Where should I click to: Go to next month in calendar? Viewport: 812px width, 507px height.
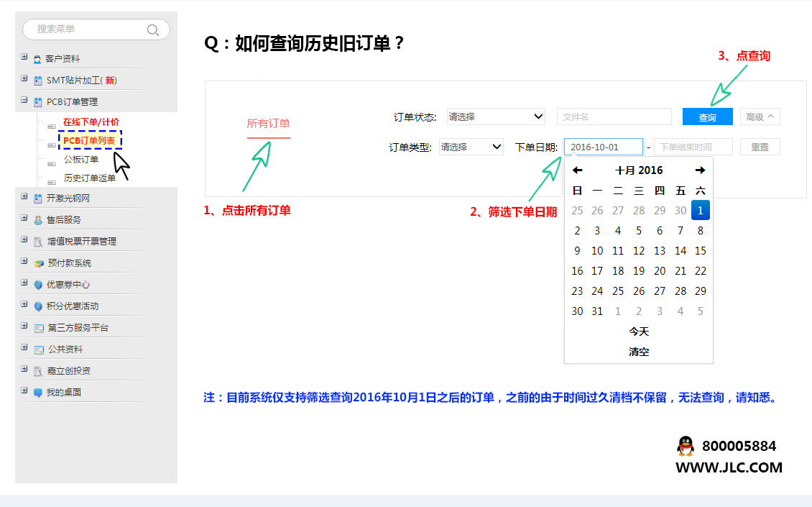click(x=700, y=170)
